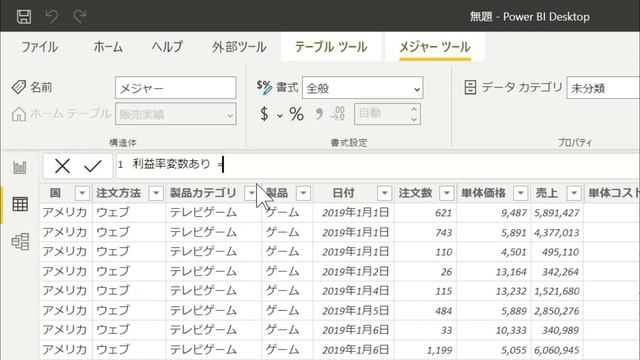Click the cell with 売上 4,377,013

coord(557,232)
